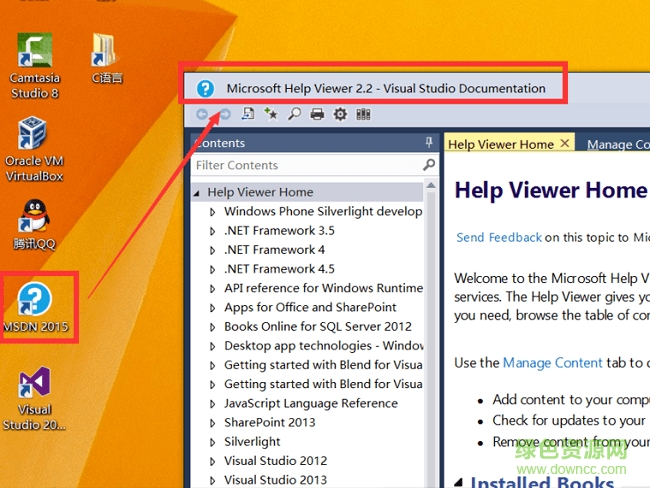Viewport: 650px width, 488px height.
Task: Open Viewer Options via the gear icon
Action: [340, 115]
